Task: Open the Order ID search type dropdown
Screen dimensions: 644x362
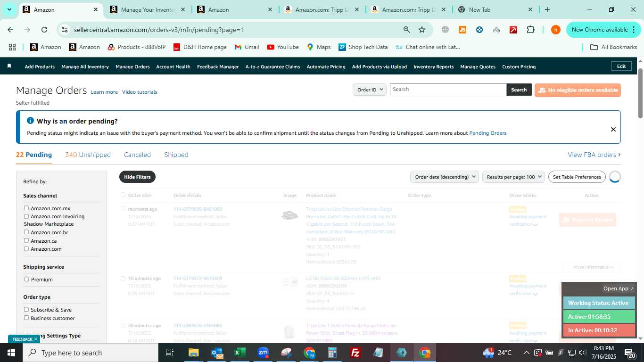Action: [370, 90]
